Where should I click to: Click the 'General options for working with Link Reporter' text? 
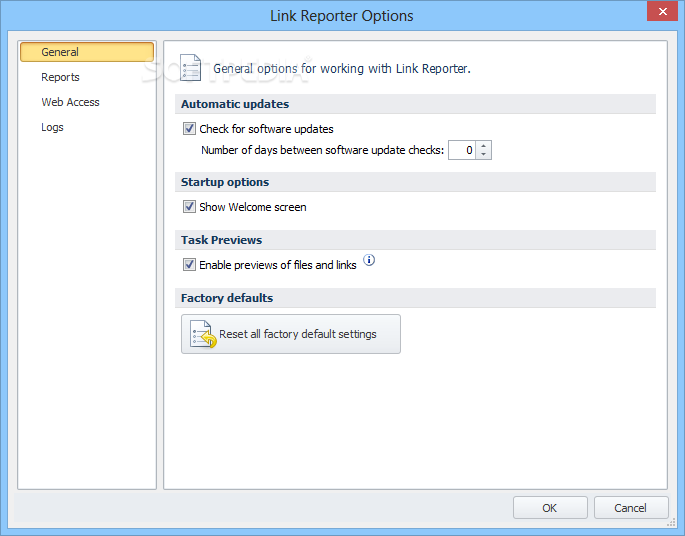(x=342, y=69)
